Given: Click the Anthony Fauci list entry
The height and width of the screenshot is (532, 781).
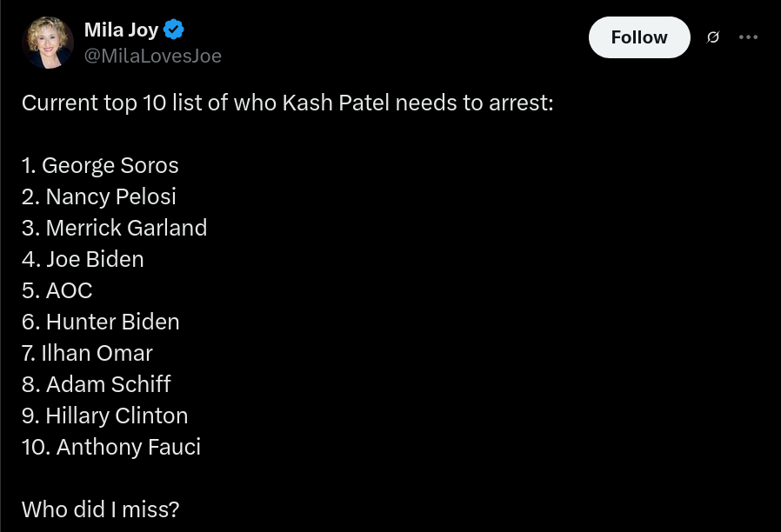Looking at the screenshot, I should tap(111, 448).
